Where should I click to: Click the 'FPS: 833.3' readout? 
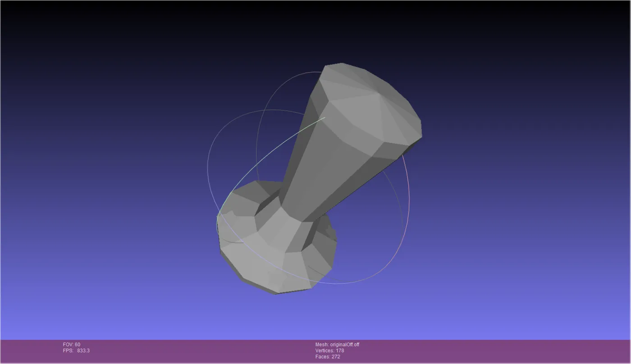pos(76,350)
